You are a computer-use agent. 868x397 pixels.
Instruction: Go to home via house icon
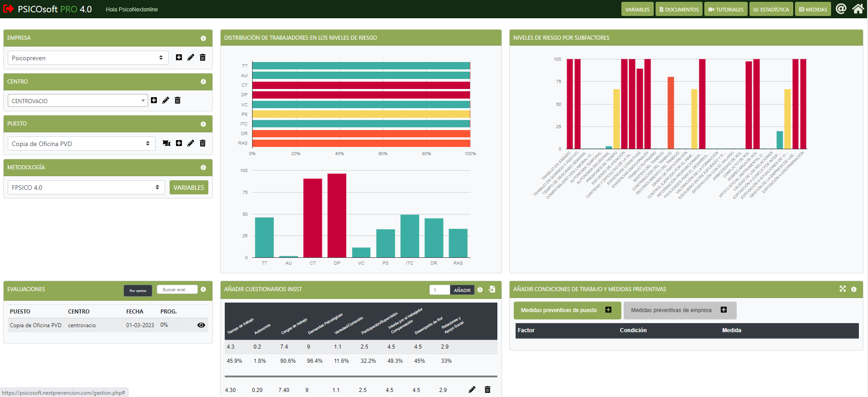858,9
